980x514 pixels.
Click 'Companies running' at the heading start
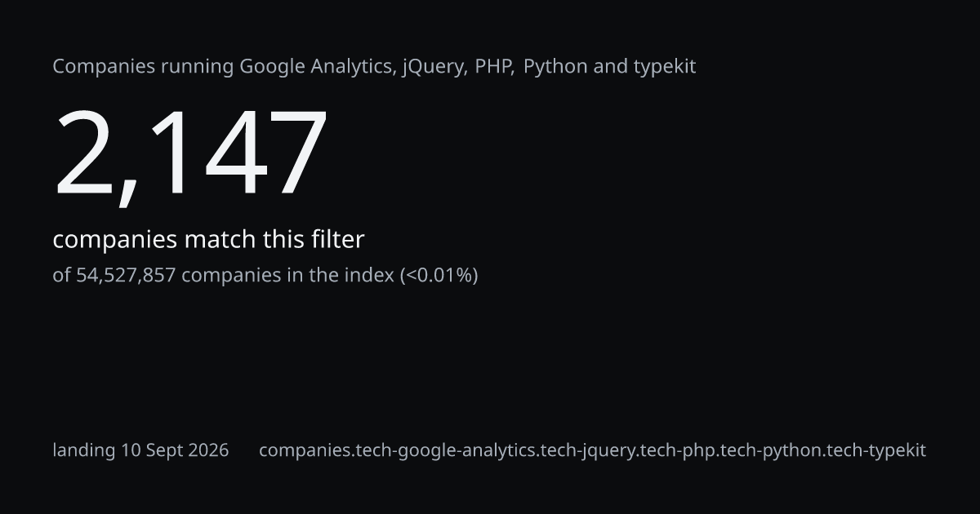click(143, 67)
